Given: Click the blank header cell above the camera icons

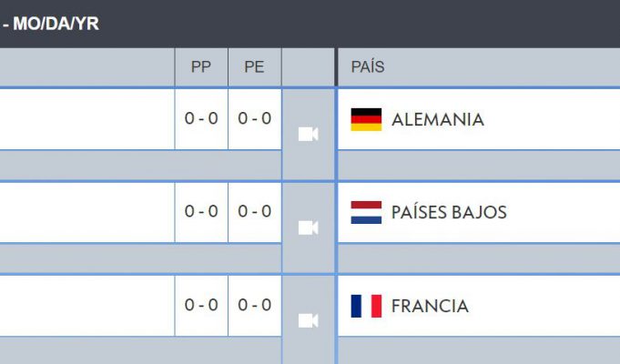Looking at the screenshot, I should [308, 67].
